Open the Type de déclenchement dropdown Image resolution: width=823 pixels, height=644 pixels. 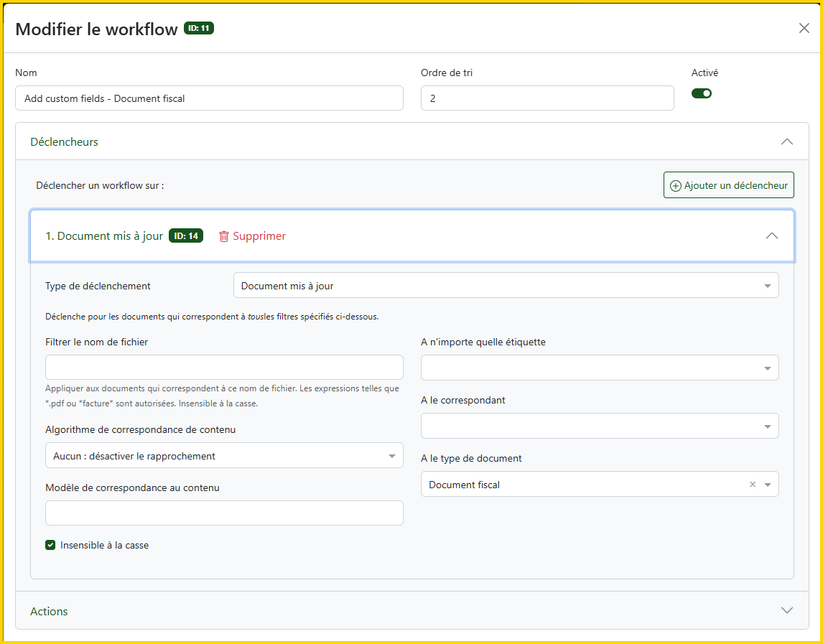(x=506, y=286)
